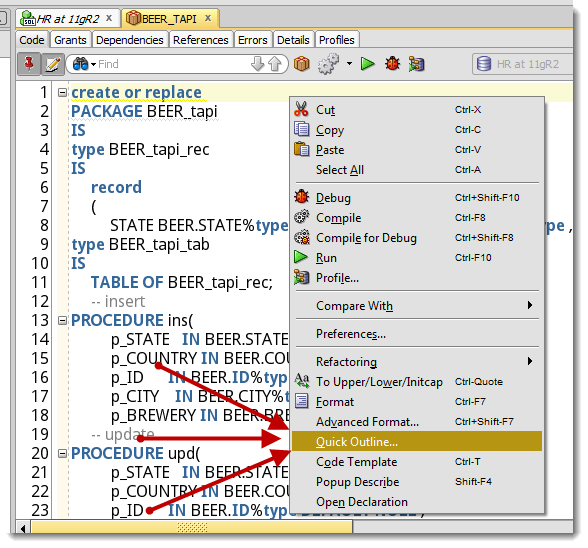Click the 'PACKAGE BEER_tapi' code text
Image resolution: width=588 pixels, height=548 pixels.
144,111
